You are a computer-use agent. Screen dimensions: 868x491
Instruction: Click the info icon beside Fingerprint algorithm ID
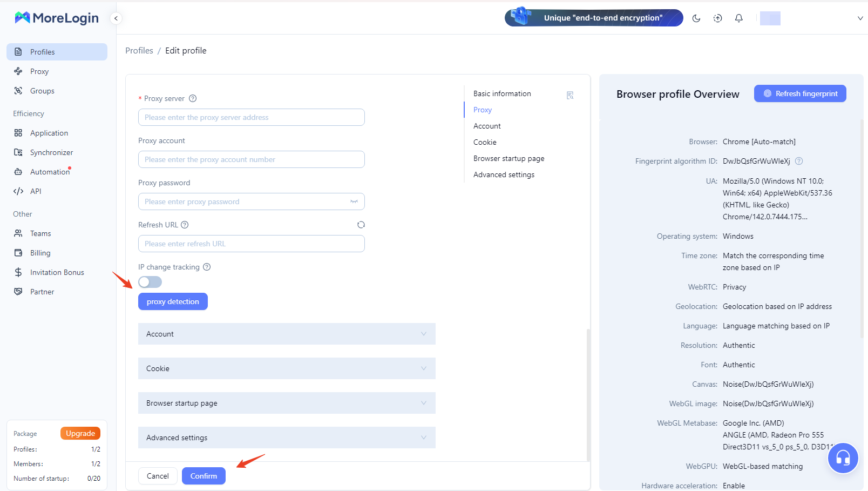point(799,161)
